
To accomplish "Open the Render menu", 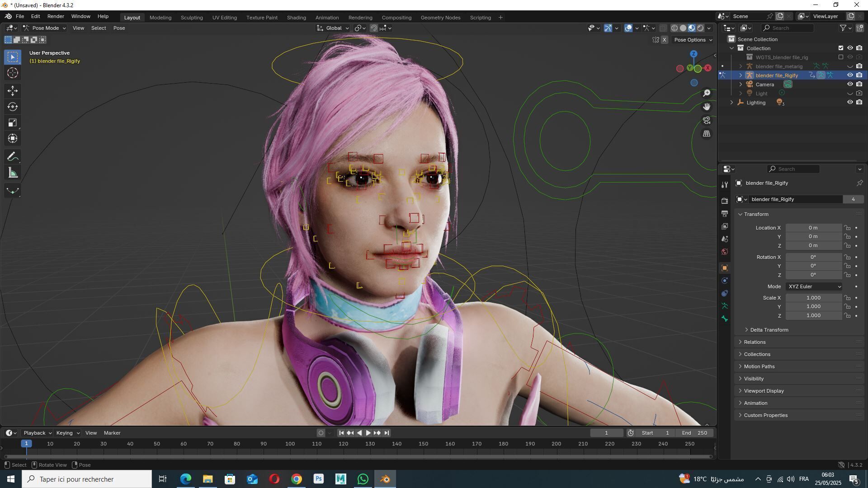I will pos(56,16).
